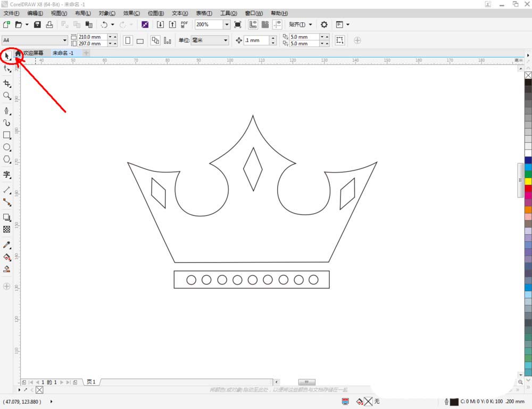Image resolution: width=532 pixels, height=409 pixels.
Task: Click the Export icon
Action: (172, 24)
